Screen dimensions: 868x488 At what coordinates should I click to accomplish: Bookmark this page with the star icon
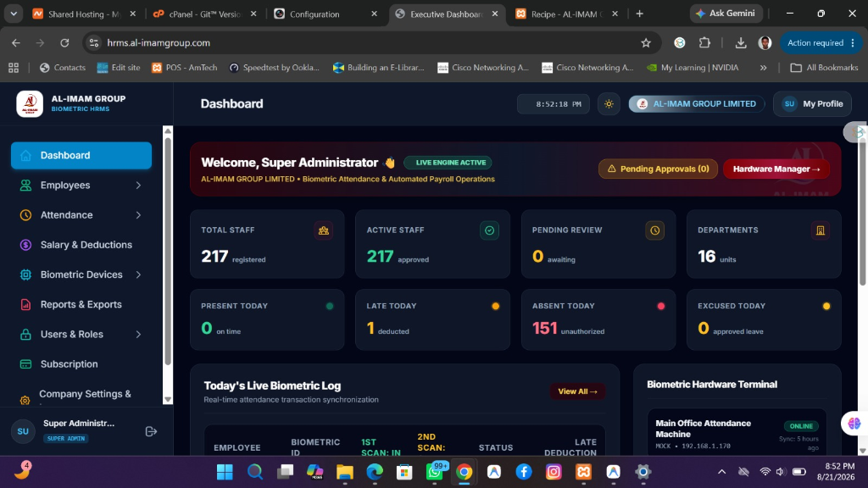(x=645, y=42)
